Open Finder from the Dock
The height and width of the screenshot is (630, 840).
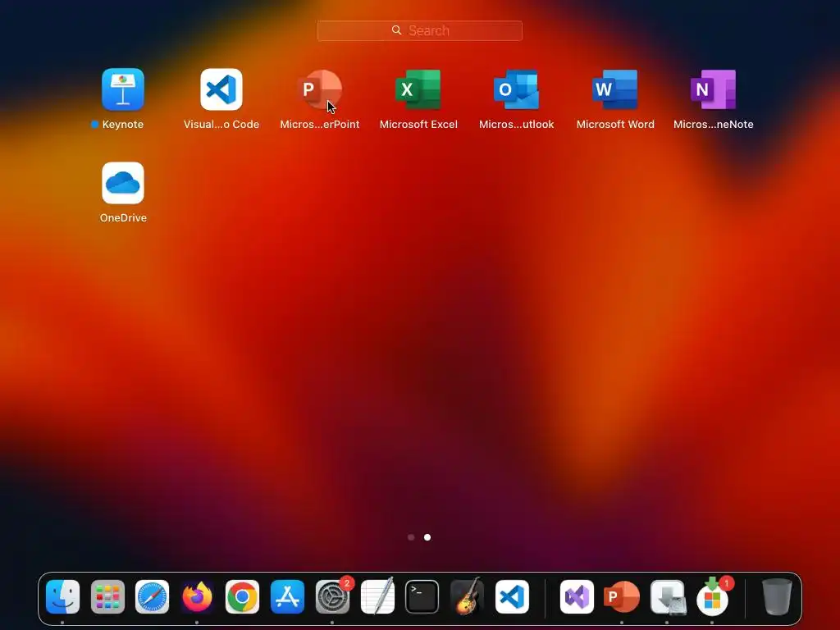[x=62, y=597]
